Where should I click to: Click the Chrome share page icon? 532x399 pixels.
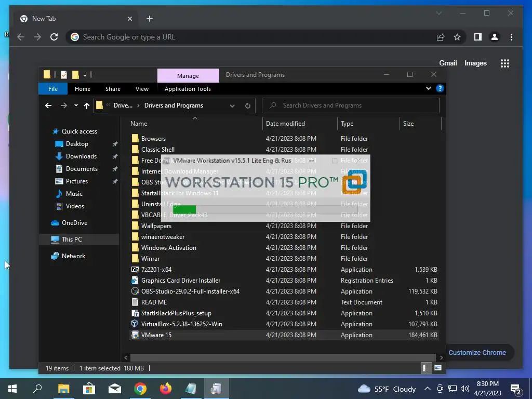point(441,37)
